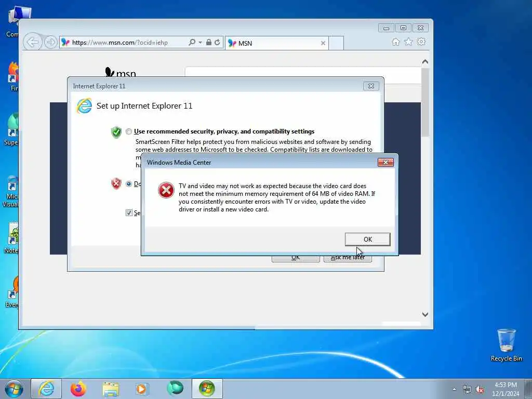Go back using the IE back arrow

point(33,43)
